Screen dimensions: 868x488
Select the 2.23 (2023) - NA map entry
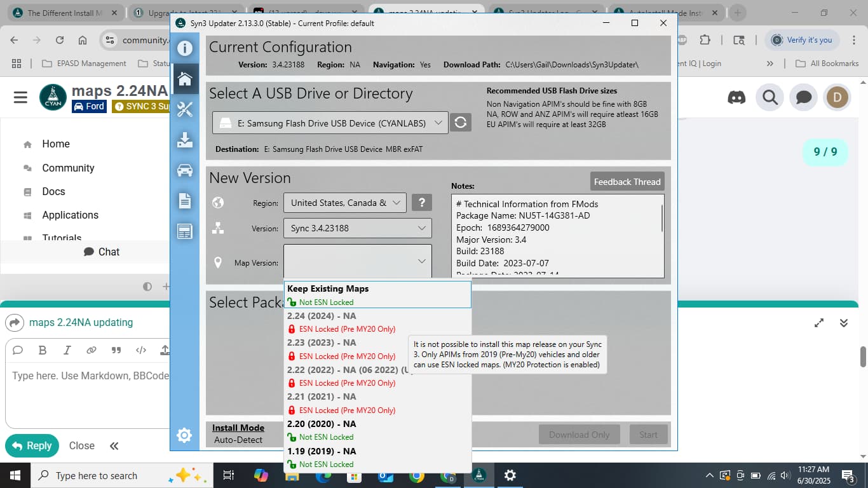[377, 349]
